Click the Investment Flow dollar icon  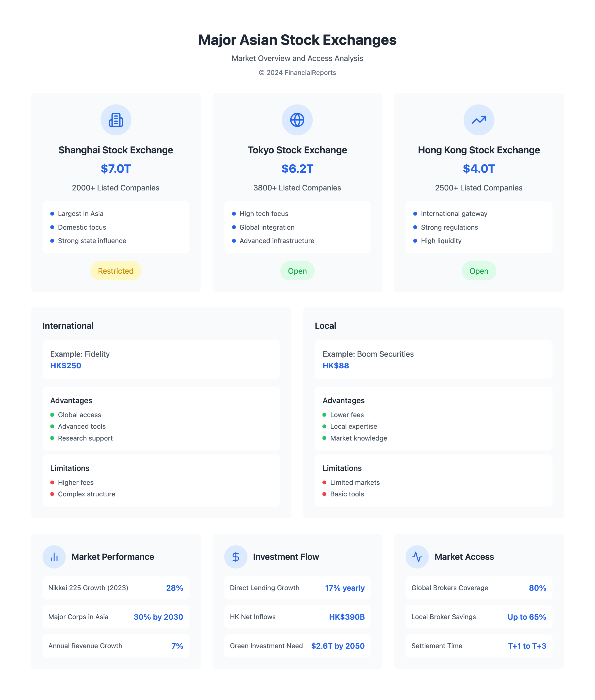[x=235, y=557]
